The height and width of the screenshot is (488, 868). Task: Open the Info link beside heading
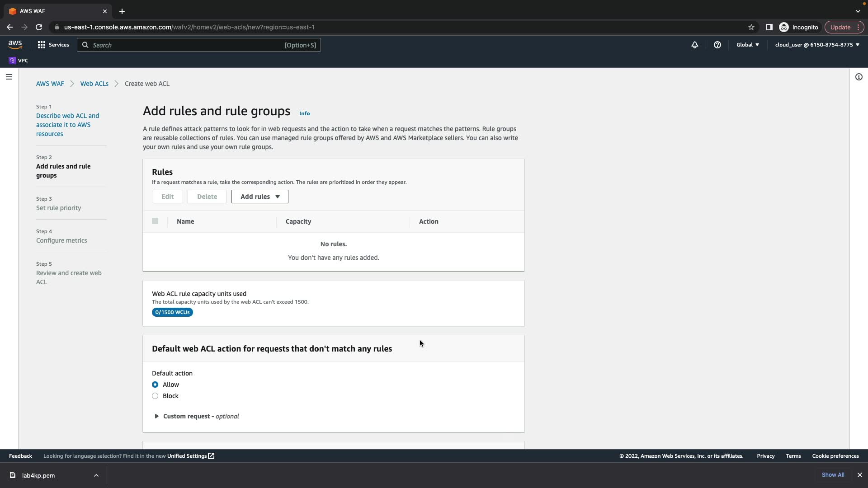click(304, 113)
